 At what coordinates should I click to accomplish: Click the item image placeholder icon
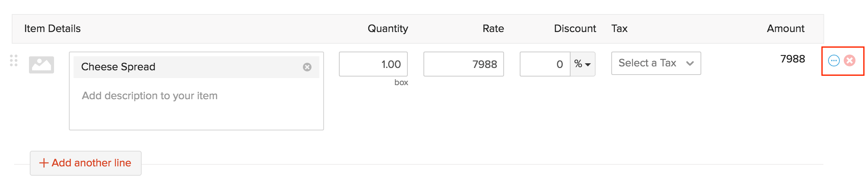41,65
